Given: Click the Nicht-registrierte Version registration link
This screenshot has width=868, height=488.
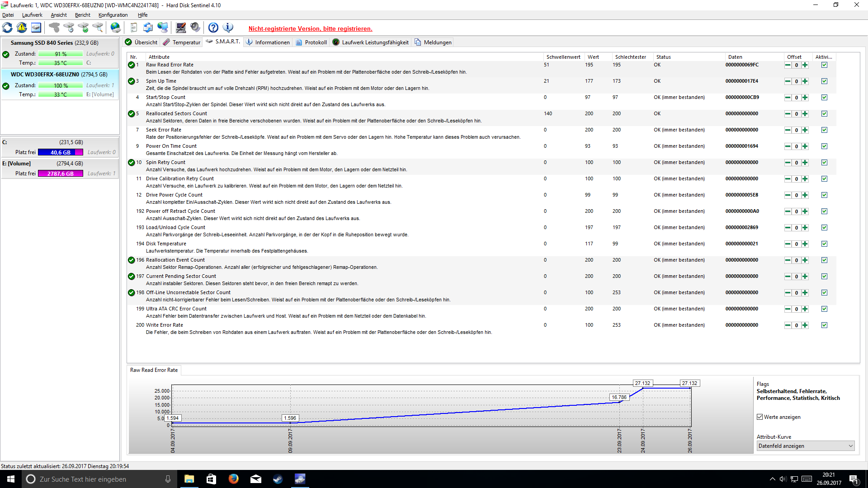Looking at the screenshot, I should 310,28.
